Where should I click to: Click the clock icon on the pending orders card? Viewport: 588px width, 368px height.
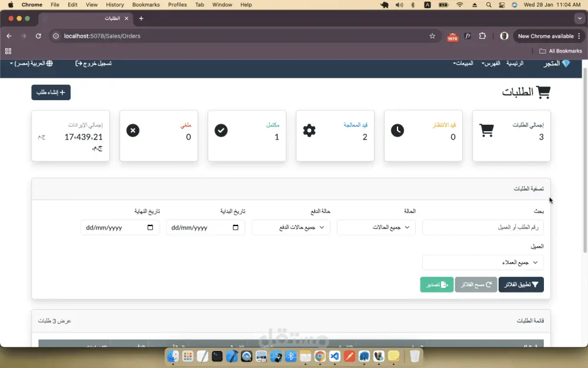[x=397, y=130]
